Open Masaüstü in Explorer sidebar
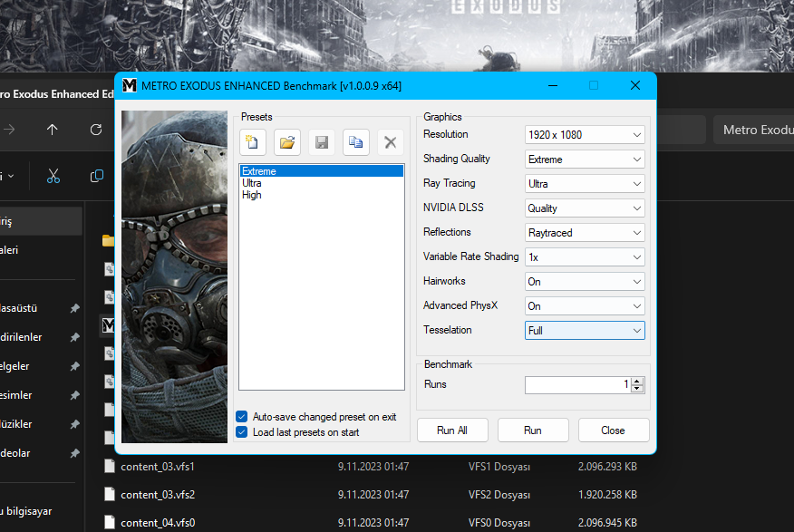This screenshot has height=532, width=794. tap(18, 308)
